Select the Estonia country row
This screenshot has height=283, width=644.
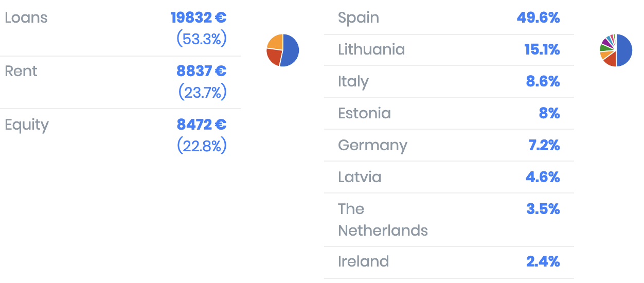pyautogui.click(x=449, y=114)
